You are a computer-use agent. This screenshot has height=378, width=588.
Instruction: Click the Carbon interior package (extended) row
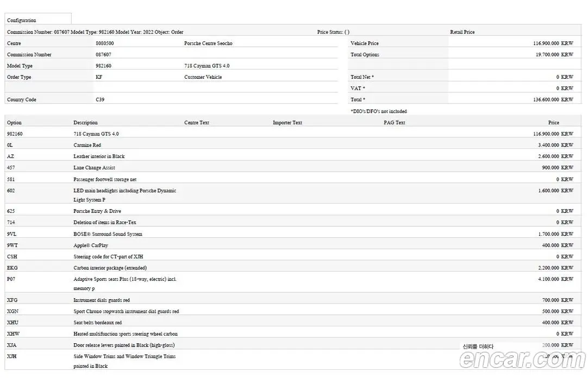click(293, 268)
